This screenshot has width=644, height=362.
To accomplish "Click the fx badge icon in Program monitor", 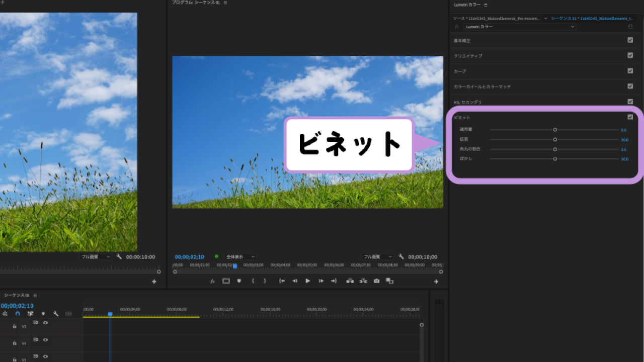I will (x=212, y=281).
